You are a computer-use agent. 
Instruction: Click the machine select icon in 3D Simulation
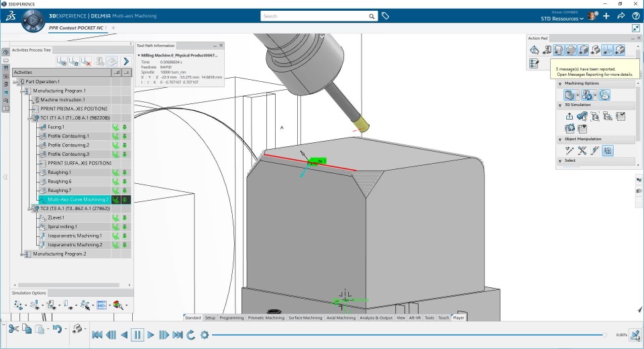(582, 116)
